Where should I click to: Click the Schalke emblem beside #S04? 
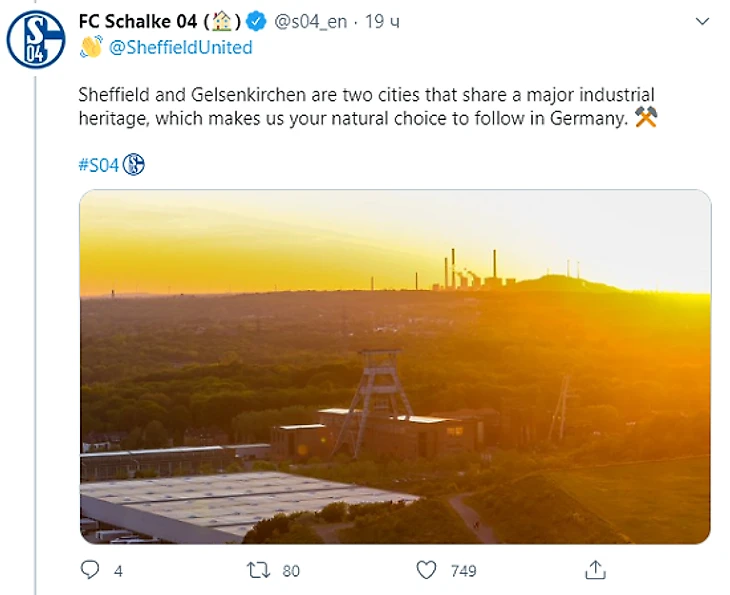[134, 165]
